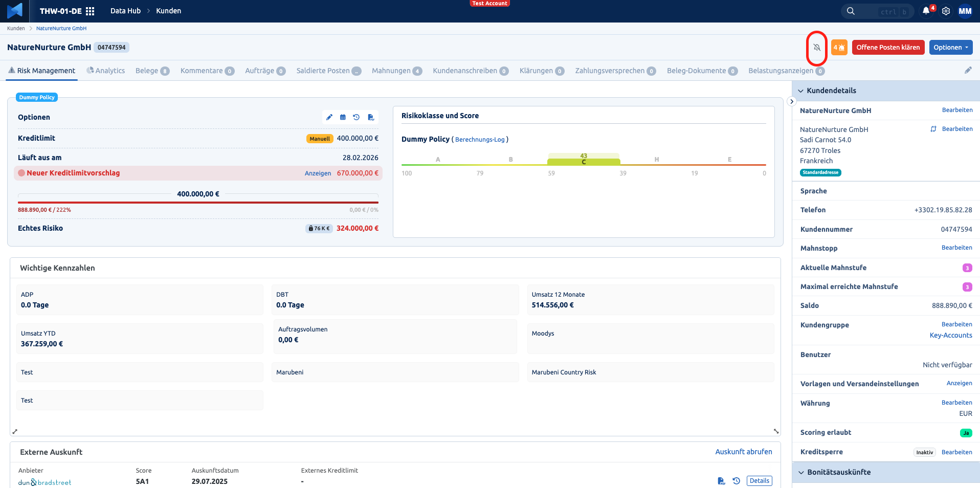Open the MM user avatar menu

pos(965,11)
